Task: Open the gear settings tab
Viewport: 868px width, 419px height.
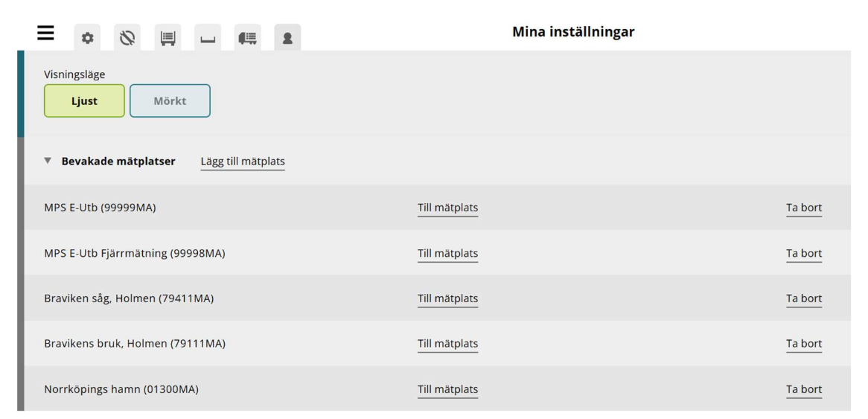Action: point(87,38)
